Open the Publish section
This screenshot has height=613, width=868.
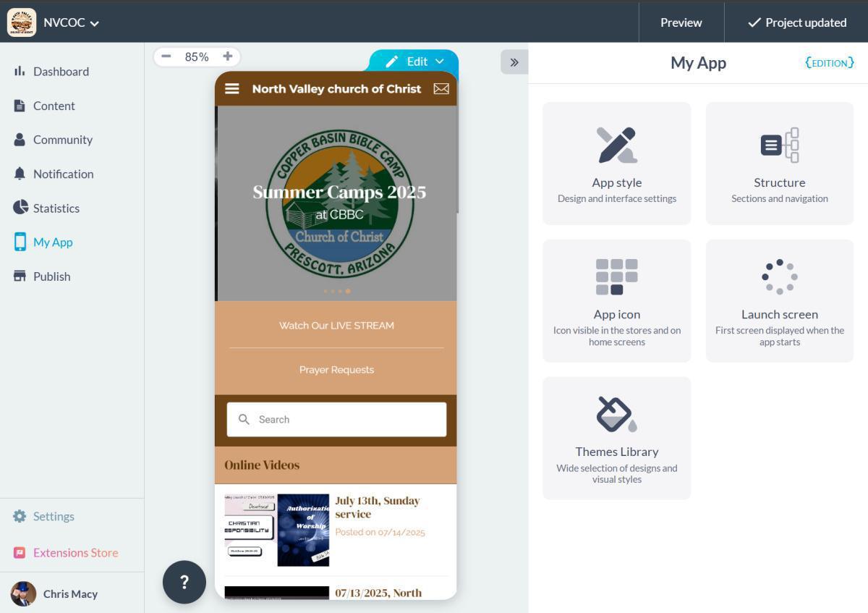51,276
